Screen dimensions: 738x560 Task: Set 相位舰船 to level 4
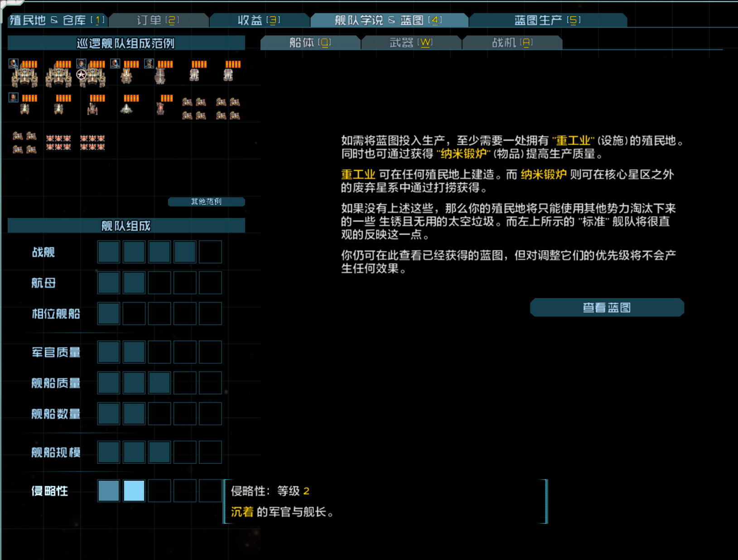coord(185,314)
